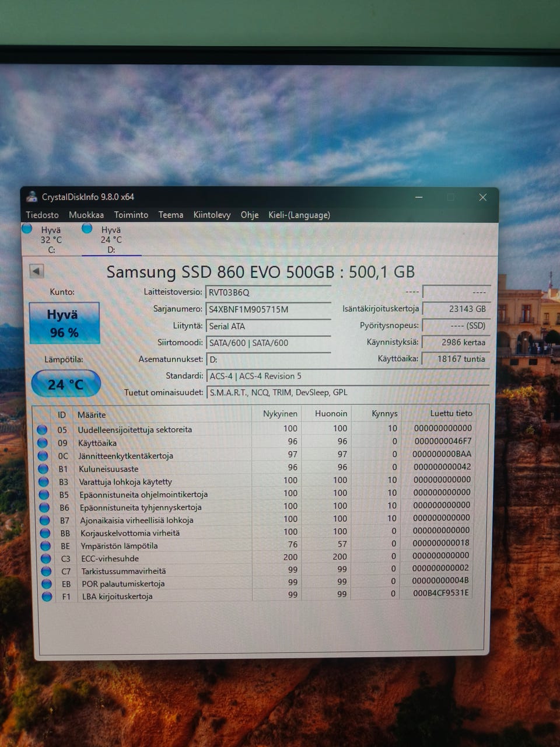Open the Kieli-(Language) menu

click(x=299, y=215)
